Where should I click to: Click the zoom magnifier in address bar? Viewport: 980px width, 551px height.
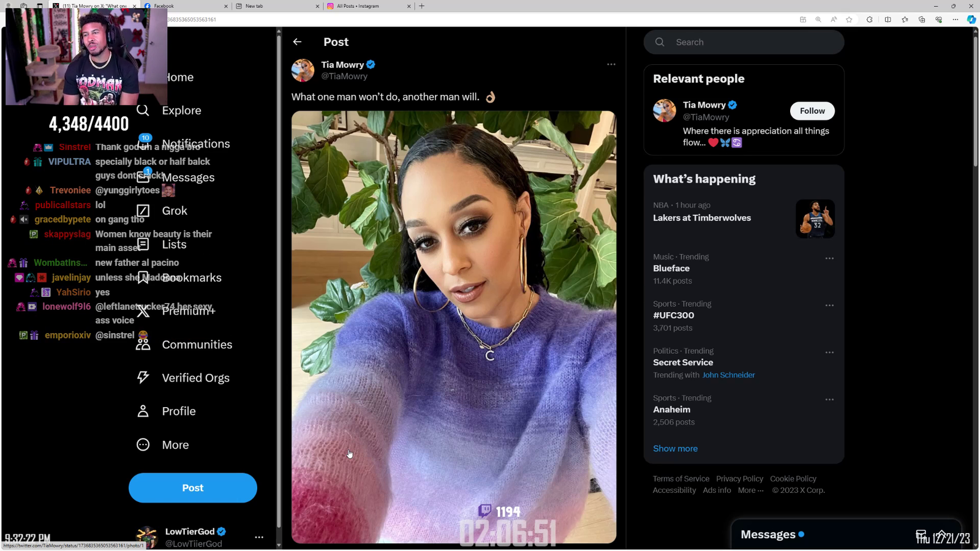818,20
